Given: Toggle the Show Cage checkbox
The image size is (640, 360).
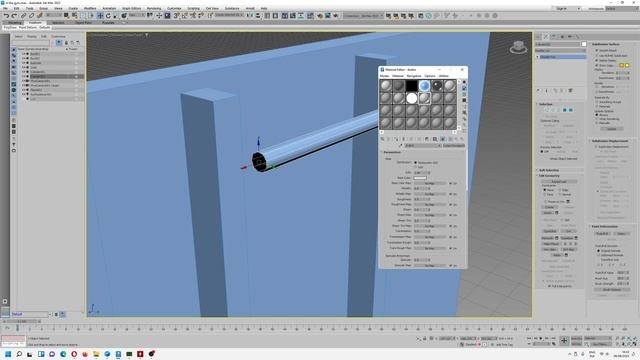Looking at the screenshot, I should 597,65.
